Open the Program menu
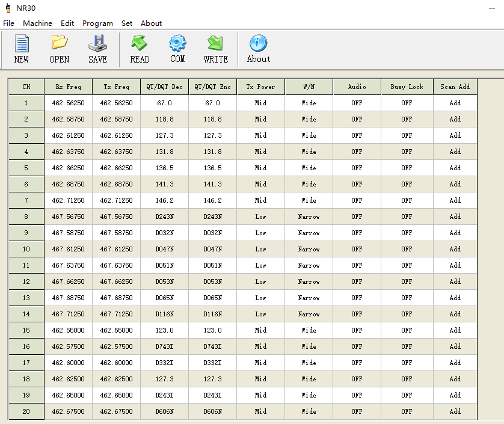 click(97, 23)
